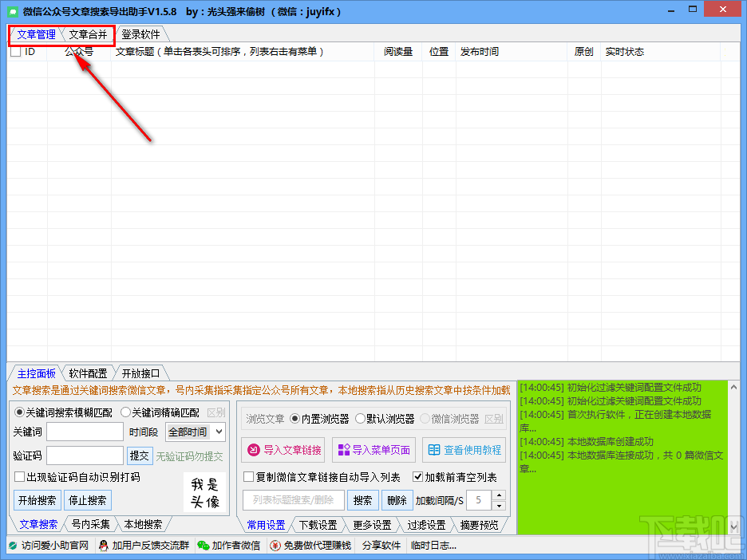The height and width of the screenshot is (560, 747).
Task: Click the QQ penguin icon for 加用户反馈交流群
Action: [104, 546]
